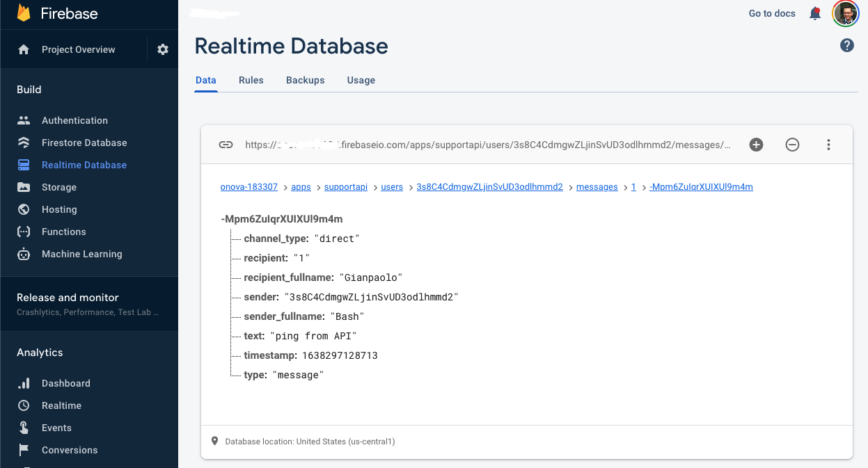The height and width of the screenshot is (468, 868).
Task: Click the Firebase logo
Action: click(x=24, y=13)
